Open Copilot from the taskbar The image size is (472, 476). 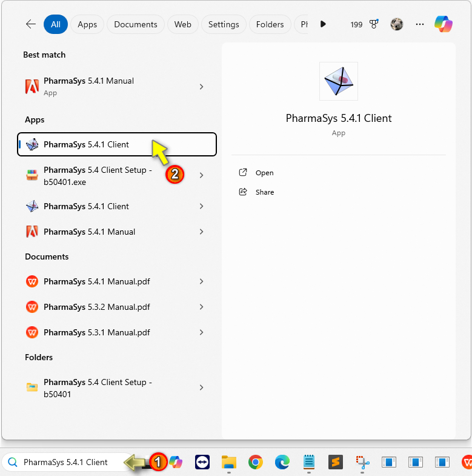(x=176, y=462)
